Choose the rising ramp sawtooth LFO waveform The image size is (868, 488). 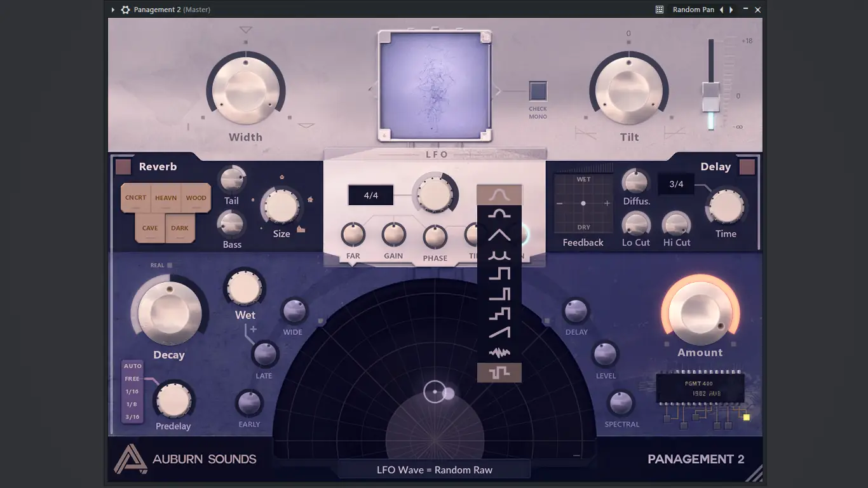click(x=499, y=333)
